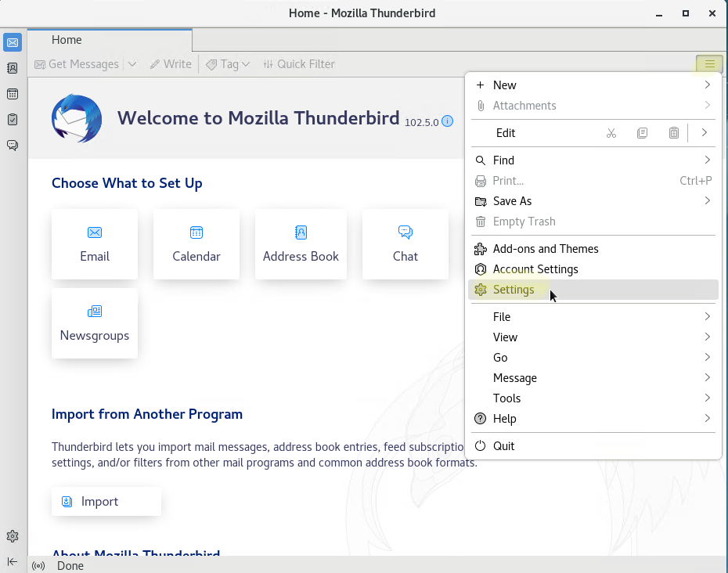Open Address Book space in sidebar
The image size is (728, 573).
click(13, 68)
